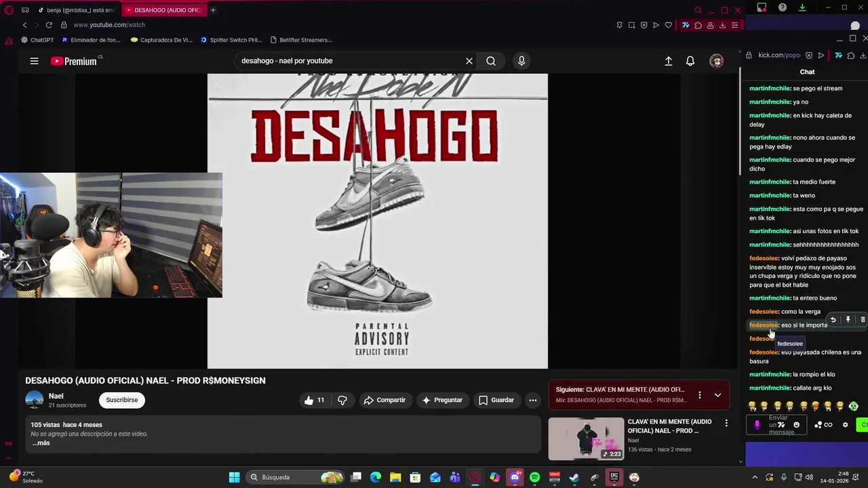This screenshot has width=868, height=488.
Task: Open the 7TV extension in YouTube window
Action: [x=686, y=25]
